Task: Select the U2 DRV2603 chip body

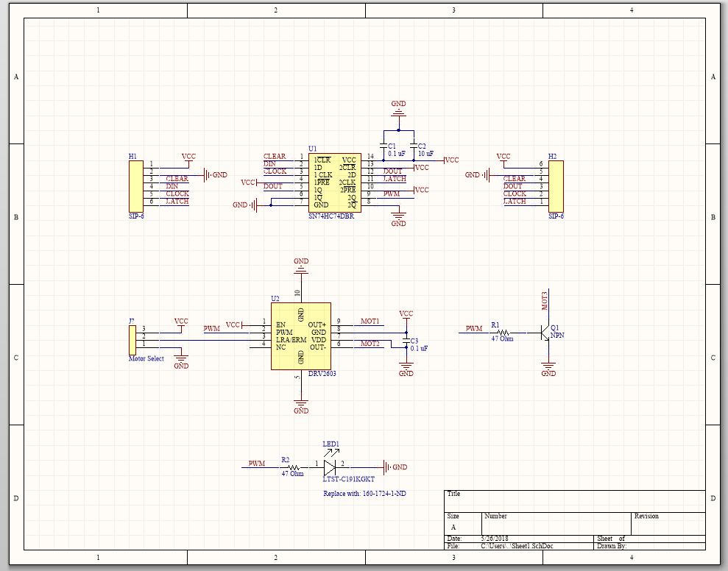Action: [301, 336]
